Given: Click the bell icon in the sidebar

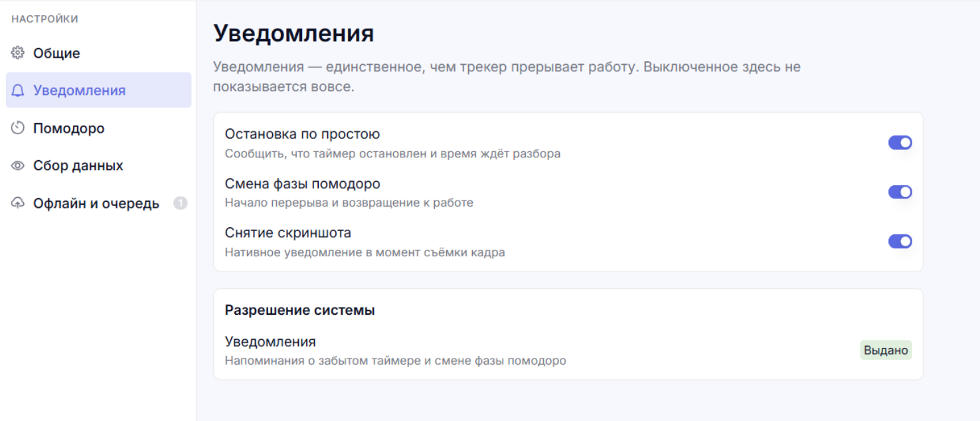Looking at the screenshot, I should (18, 90).
